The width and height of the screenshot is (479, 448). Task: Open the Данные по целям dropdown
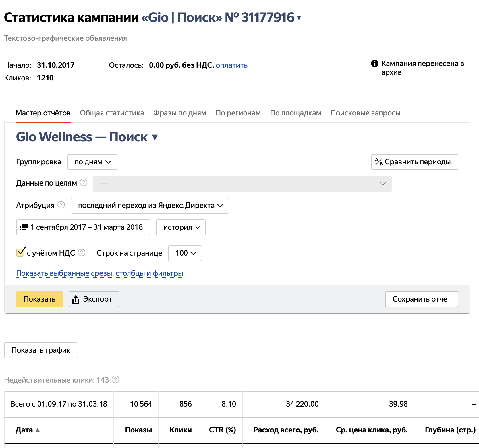click(x=242, y=184)
